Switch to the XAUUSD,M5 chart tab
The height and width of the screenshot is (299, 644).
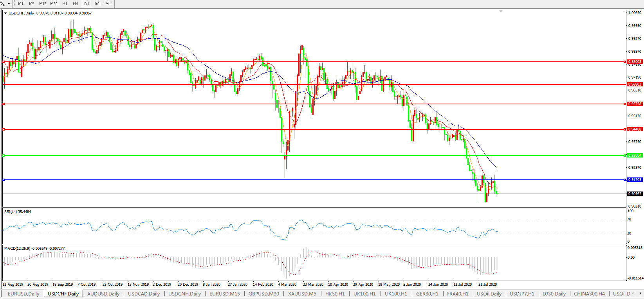point(302,294)
